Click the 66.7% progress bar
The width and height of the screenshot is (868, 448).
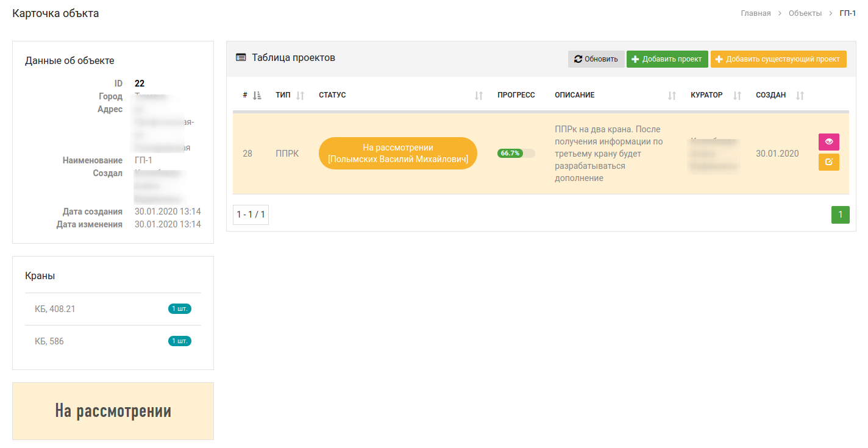coord(516,154)
